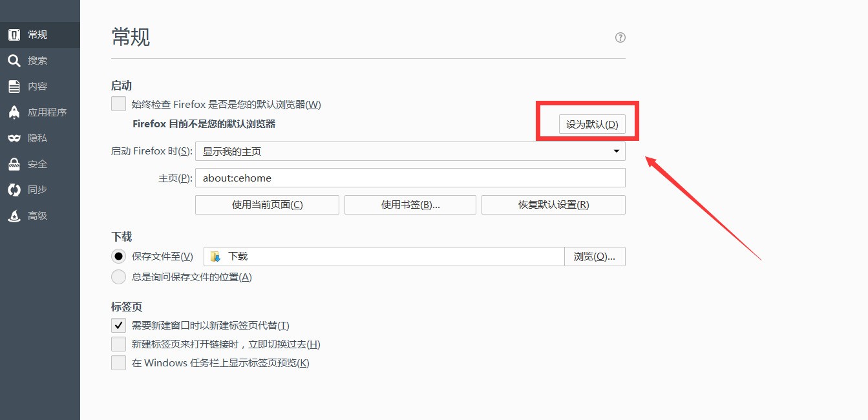This screenshot has height=420, width=868.
Task: Click the help question mark icon
Action: [620, 37]
